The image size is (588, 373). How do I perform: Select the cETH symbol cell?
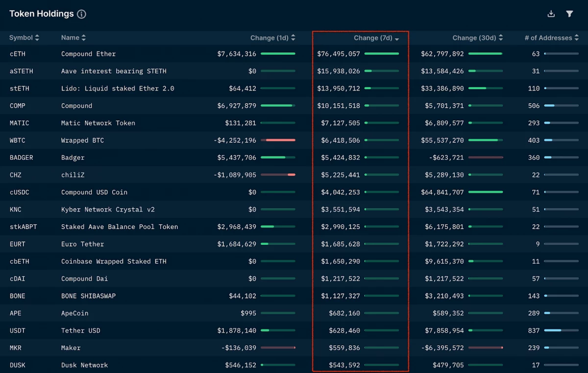point(18,54)
